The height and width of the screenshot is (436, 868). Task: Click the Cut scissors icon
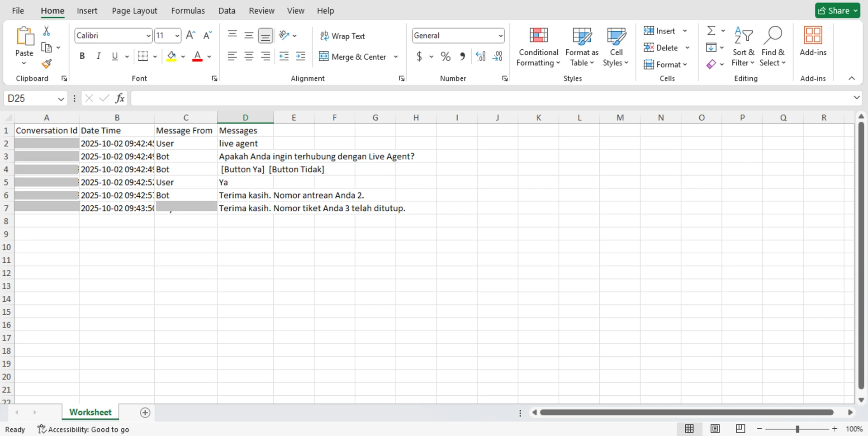pos(46,31)
